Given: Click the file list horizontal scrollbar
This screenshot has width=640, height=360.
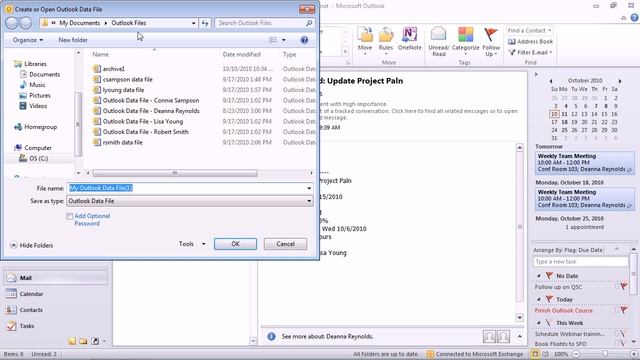Looking at the screenshot, I should coord(175,173).
